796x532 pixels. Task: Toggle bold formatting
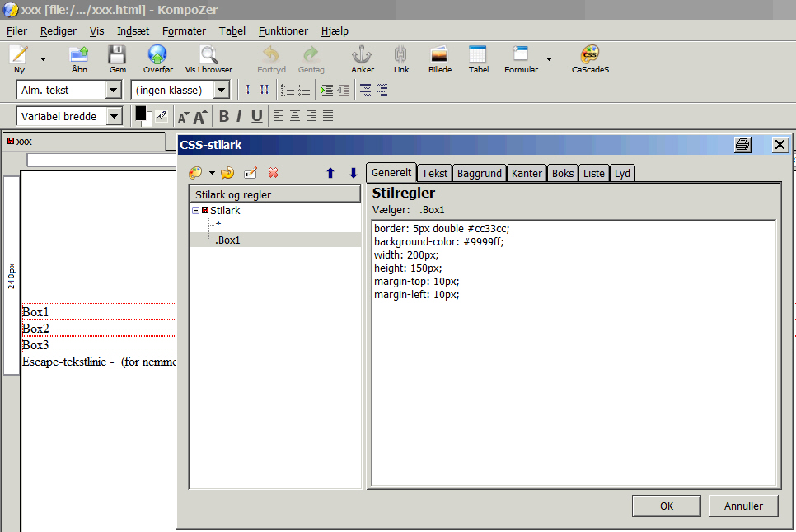(223, 116)
